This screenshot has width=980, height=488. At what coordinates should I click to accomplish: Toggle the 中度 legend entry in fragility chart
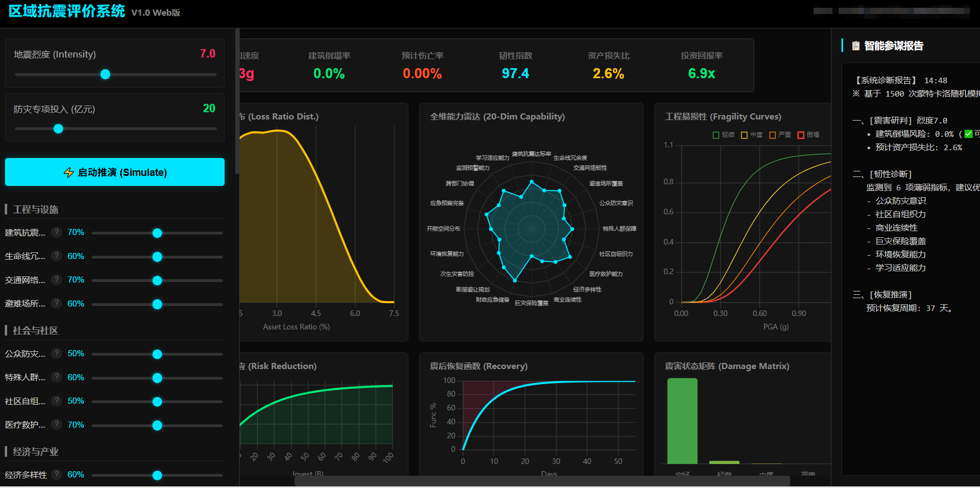click(751, 135)
